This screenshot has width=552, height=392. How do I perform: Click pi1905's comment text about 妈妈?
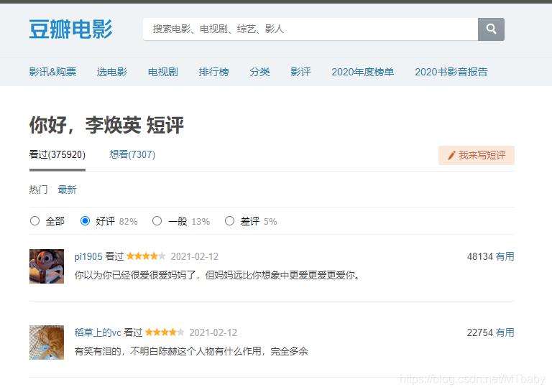click(217, 274)
